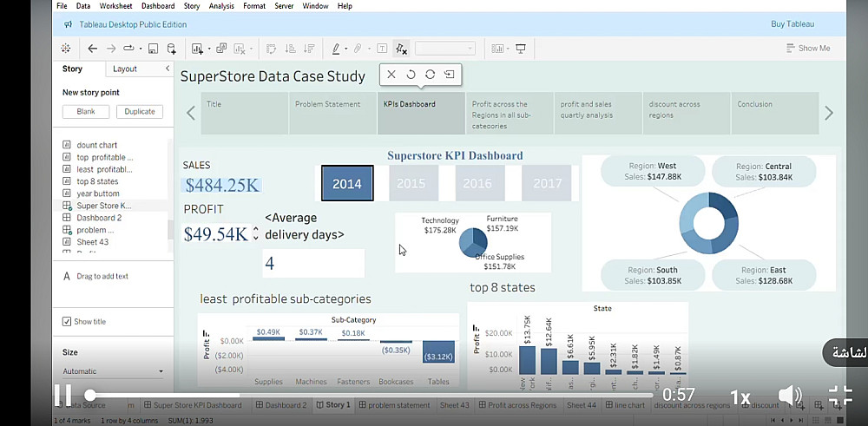The image size is (868, 426).
Task: Open the Analysis menu
Action: click(221, 6)
